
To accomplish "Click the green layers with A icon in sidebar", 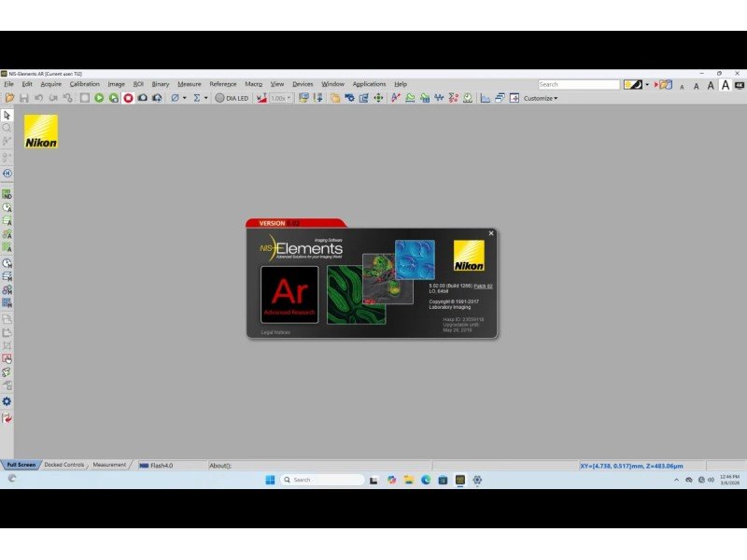I will (7, 221).
